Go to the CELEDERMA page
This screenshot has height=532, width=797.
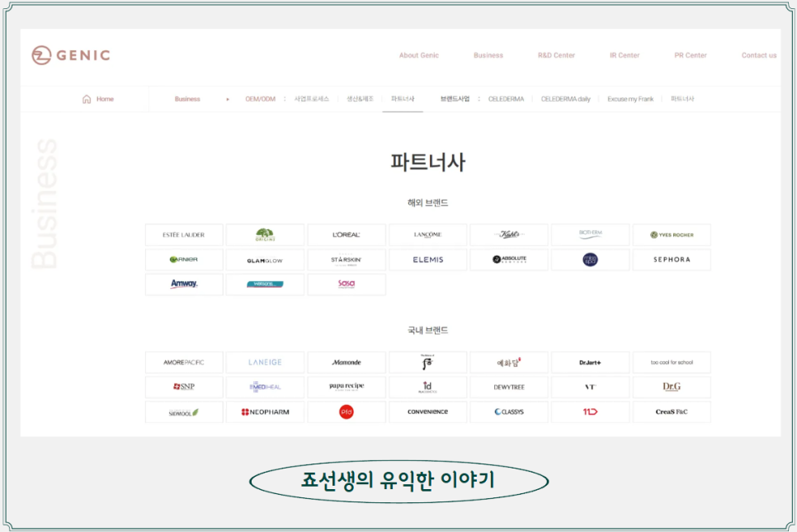point(506,99)
